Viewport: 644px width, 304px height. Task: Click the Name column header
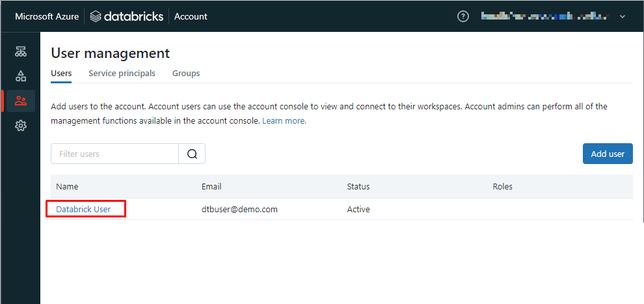pyautogui.click(x=67, y=187)
